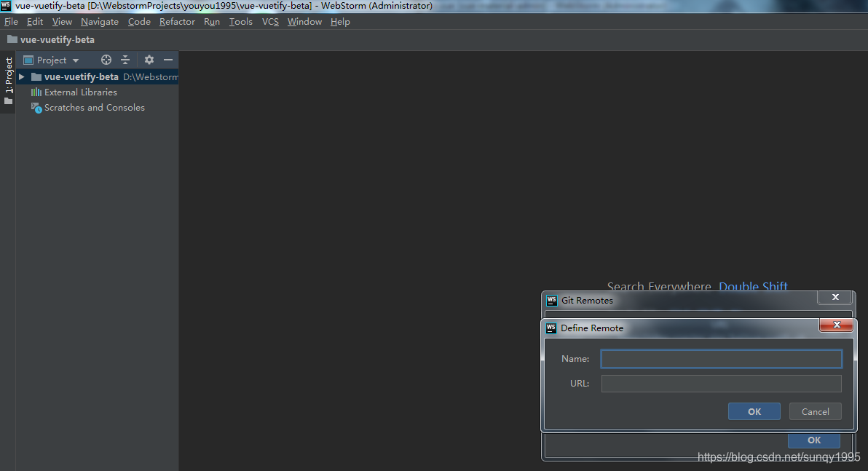Viewport: 868px width, 471px height.
Task: Open the Run menu
Action: (x=211, y=22)
